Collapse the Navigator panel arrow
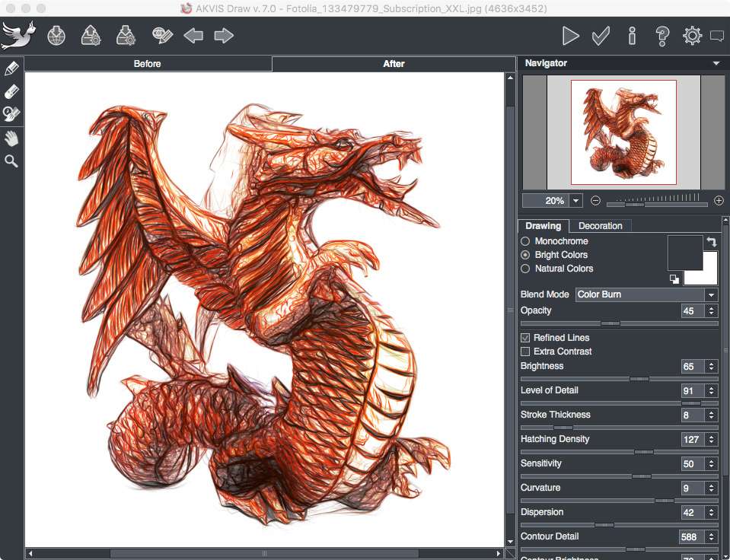This screenshot has width=730, height=560. tap(716, 64)
